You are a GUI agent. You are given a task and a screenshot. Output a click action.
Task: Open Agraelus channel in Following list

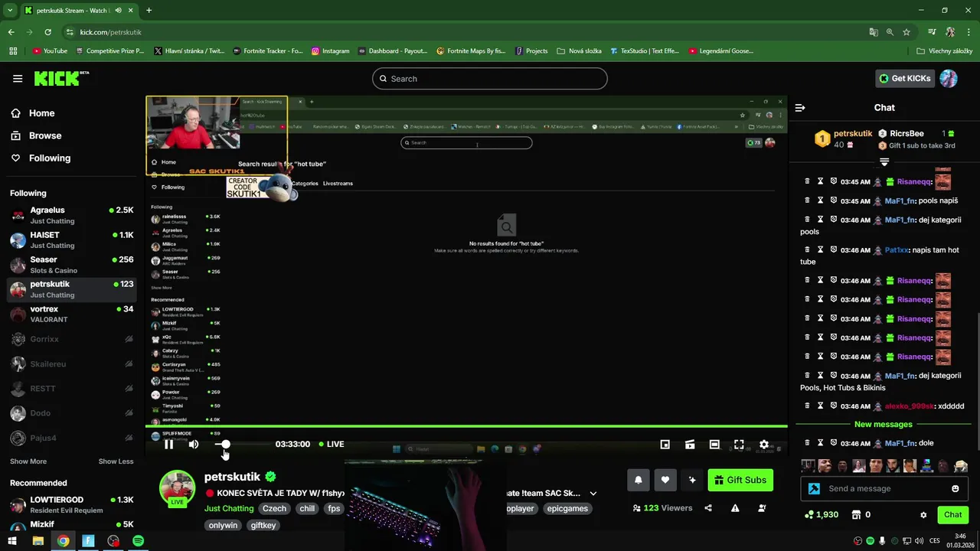[x=72, y=215]
